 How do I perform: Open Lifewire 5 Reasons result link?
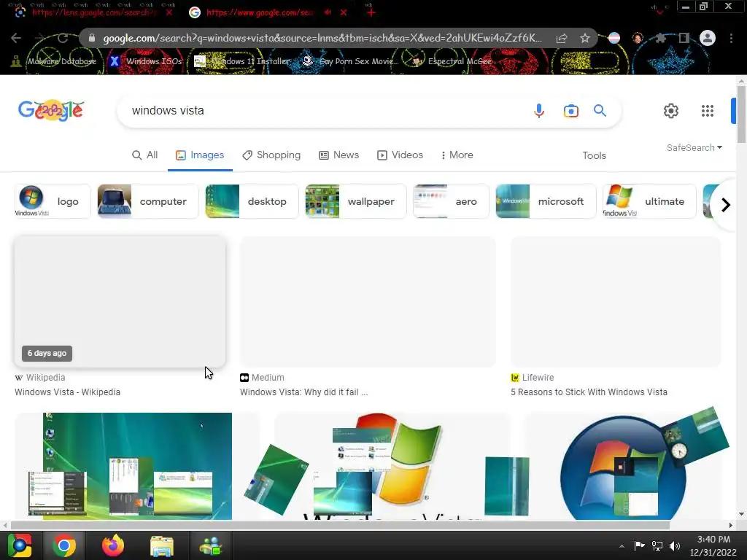click(589, 392)
